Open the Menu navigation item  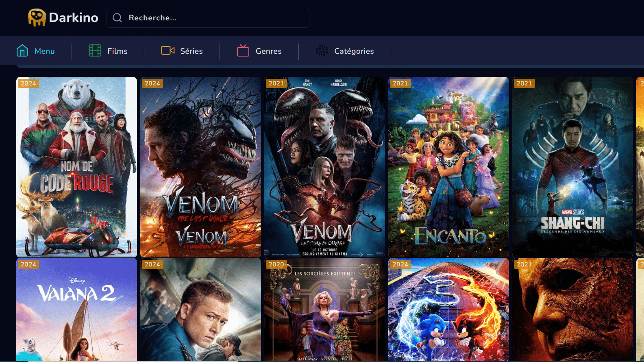tap(36, 51)
